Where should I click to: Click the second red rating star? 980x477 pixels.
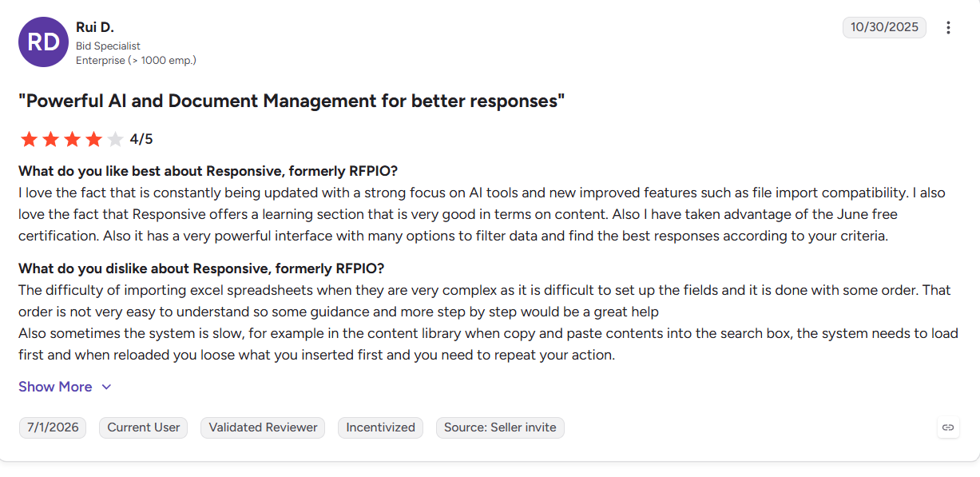pos(51,140)
